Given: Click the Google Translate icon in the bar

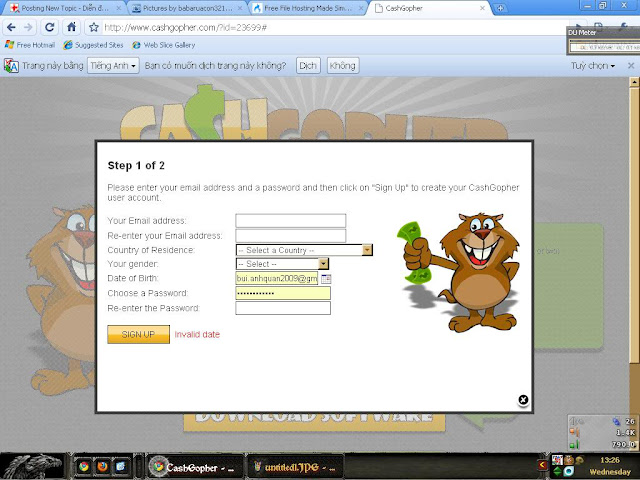Looking at the screenshot, I should pos(11,65).
